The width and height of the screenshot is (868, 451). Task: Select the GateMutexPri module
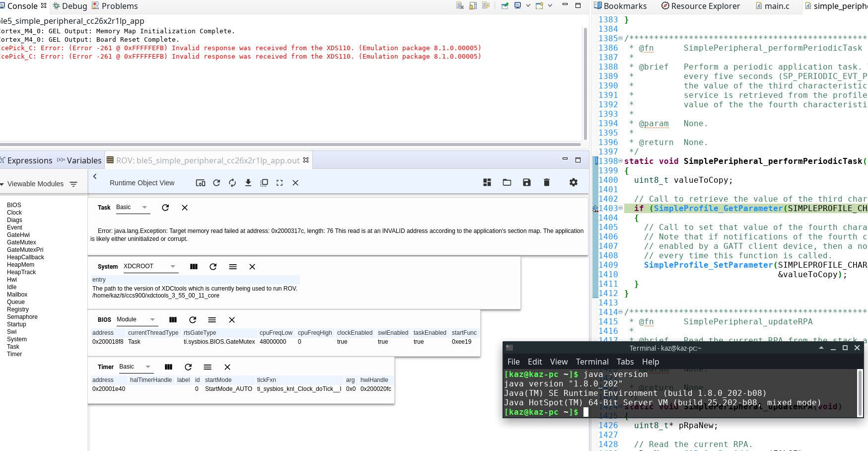pyautogui.click(x=25, y=250)
